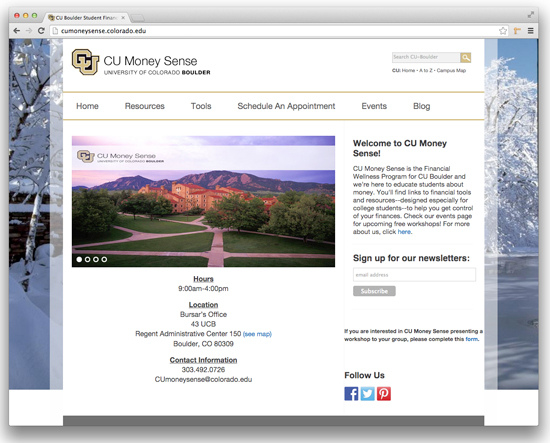This screenshot has width=550, height=443.
Task: Click the Campus Map link
Action: [x=451, y=71]
